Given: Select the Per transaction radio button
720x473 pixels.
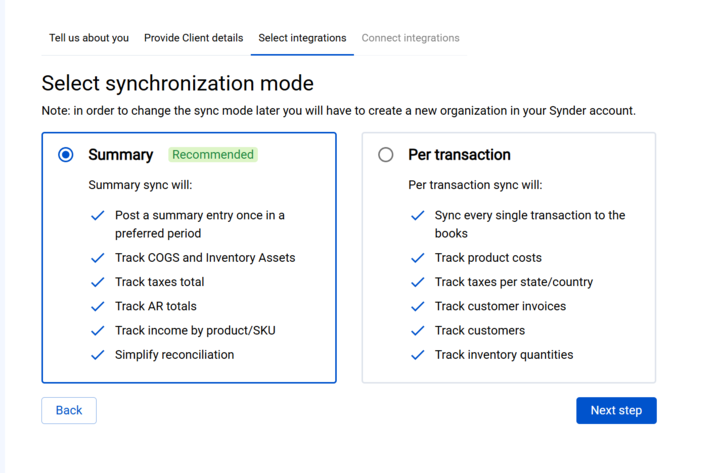Looking at the screenshot, I should 386,155.
